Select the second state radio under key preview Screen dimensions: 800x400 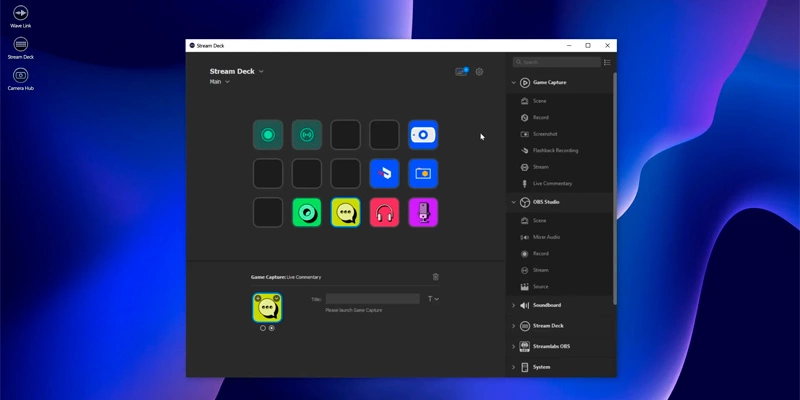(271, 328)
